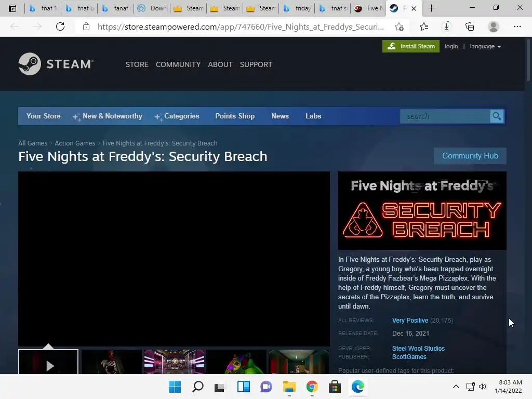532x399 pixels.
Task: Select the animatronic screenshot thumbnail
Action: coord(111,362)
